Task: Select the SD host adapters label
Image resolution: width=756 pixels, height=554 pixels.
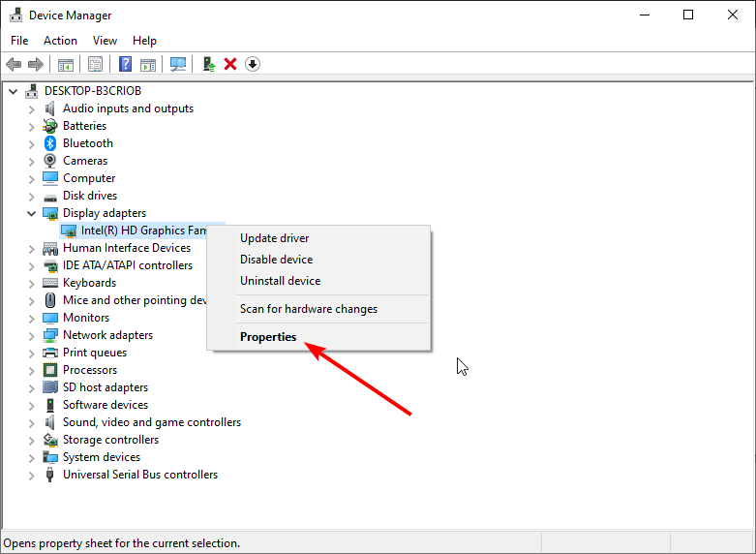Action: pos(106,387)
